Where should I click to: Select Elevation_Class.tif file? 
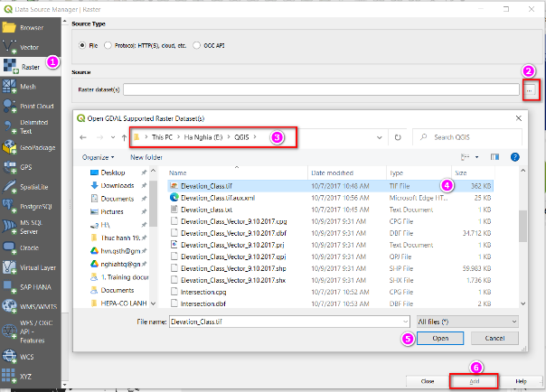coord(330,186)
